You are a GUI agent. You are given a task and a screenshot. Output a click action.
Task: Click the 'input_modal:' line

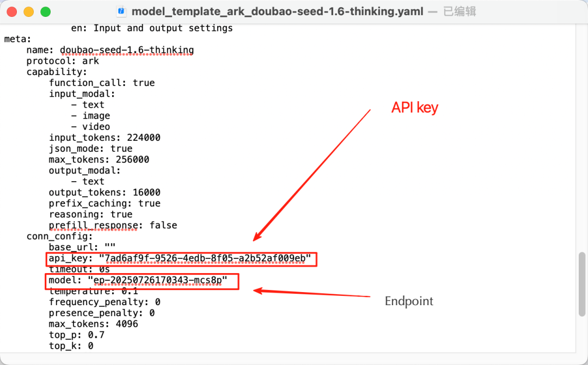(82, 94)
